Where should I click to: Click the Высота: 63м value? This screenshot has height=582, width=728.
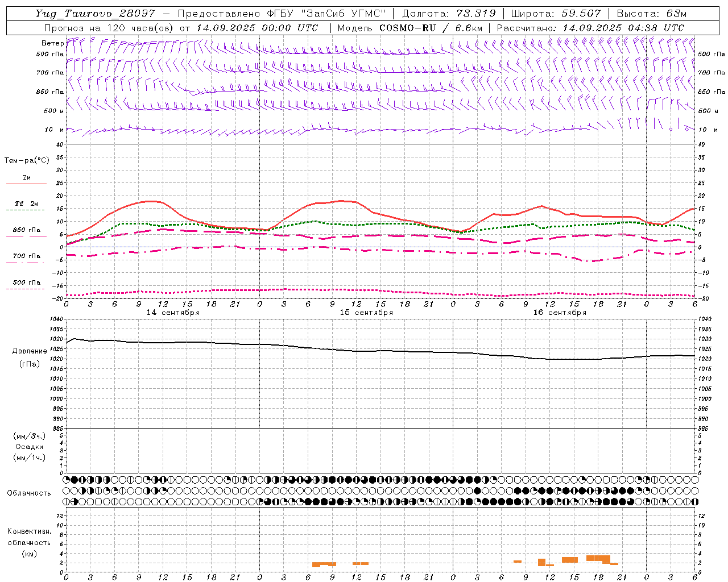pos(651,14)
